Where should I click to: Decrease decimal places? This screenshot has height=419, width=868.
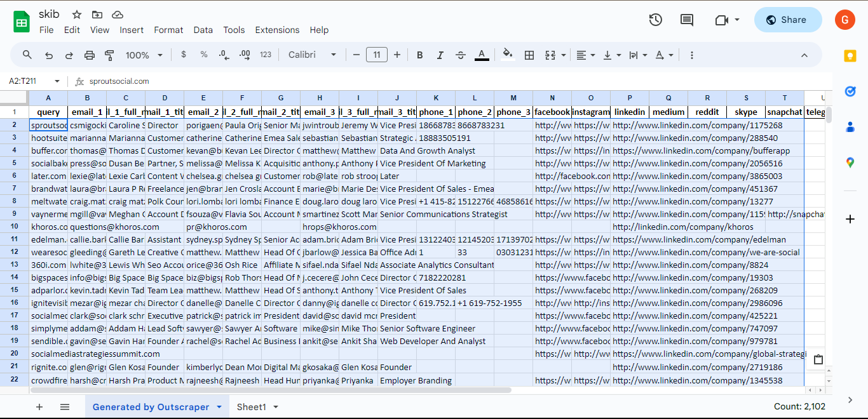coord(224,55)
